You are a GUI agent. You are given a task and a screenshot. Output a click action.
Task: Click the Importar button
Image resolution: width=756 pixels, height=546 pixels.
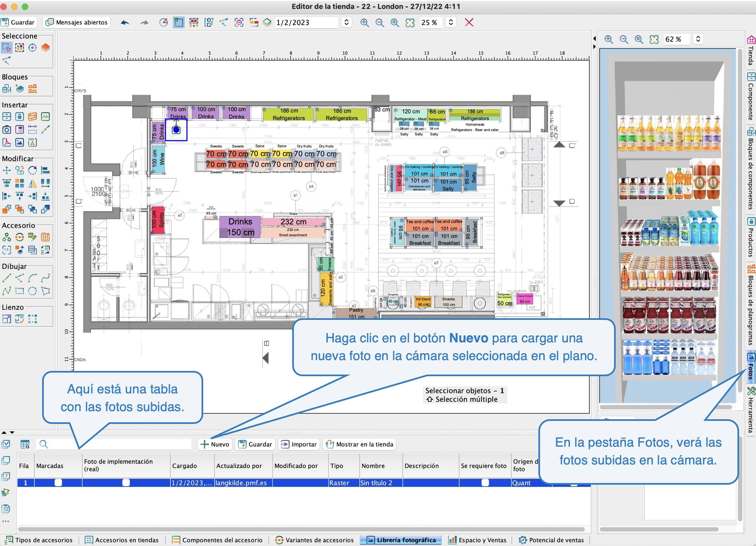[x=299, y=444]
